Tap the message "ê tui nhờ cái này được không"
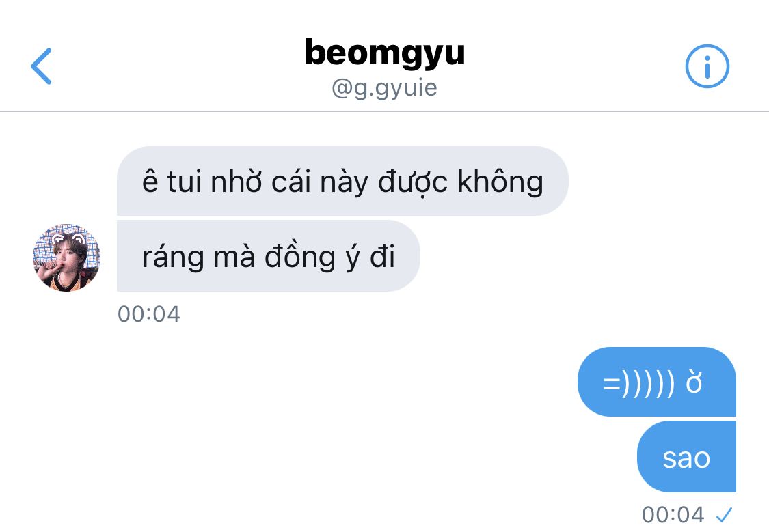 coord(342,181)
